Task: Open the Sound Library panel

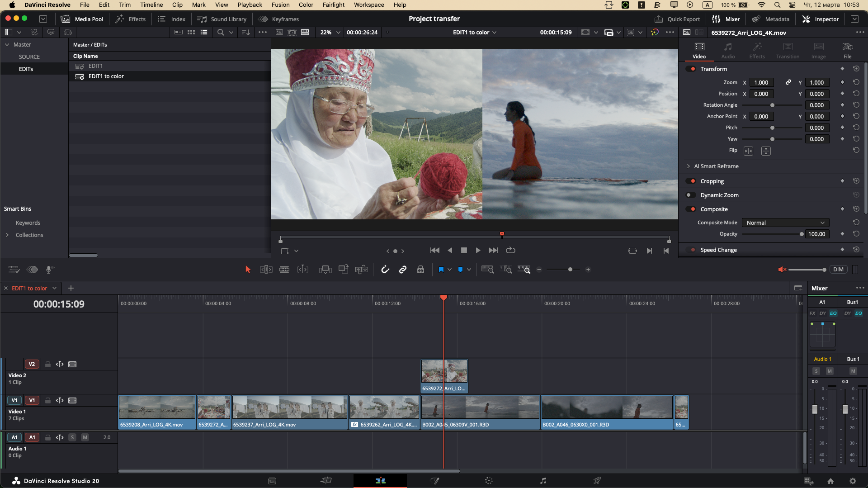Action: tap(222, 19)
